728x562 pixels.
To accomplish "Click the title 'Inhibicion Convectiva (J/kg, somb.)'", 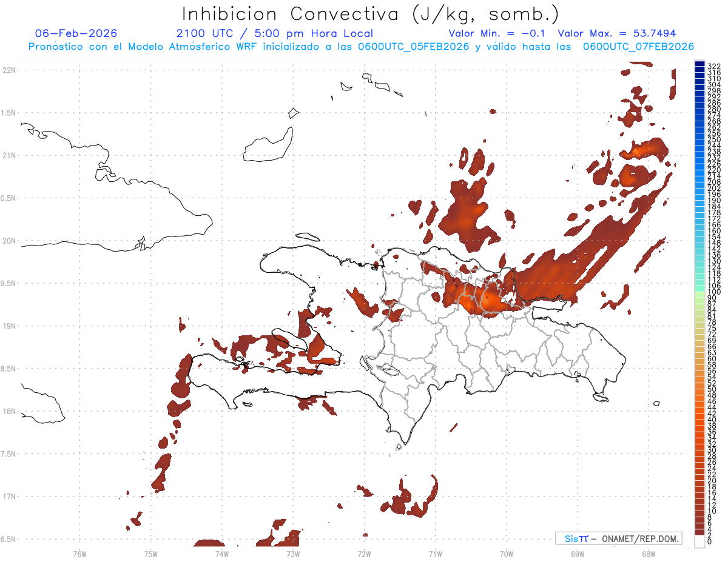I will point(371,14).
